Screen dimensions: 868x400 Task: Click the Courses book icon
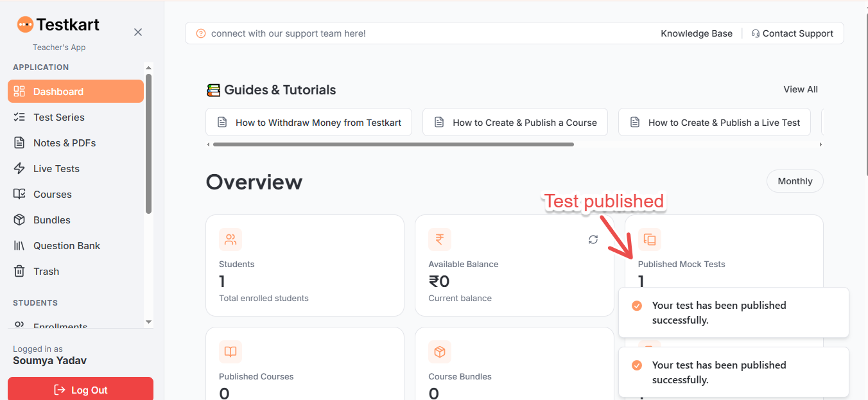tap(19, 194)
